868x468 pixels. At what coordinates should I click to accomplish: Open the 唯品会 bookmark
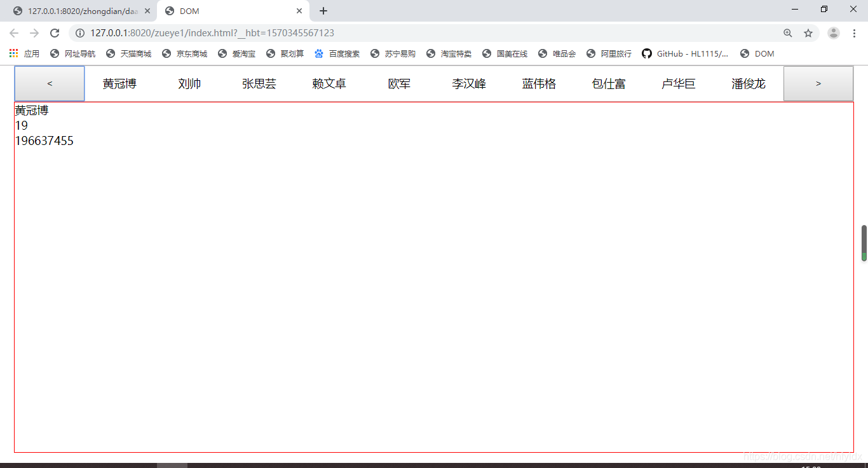[557, 54]
